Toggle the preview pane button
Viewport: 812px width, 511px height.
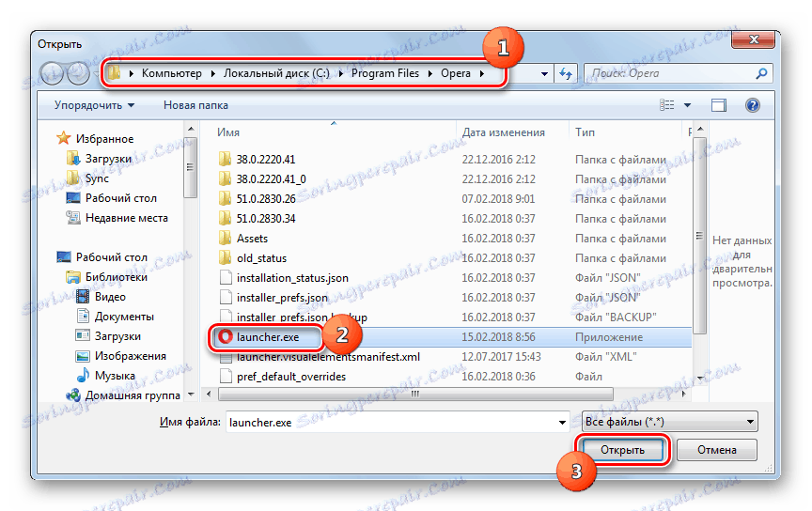718,105
